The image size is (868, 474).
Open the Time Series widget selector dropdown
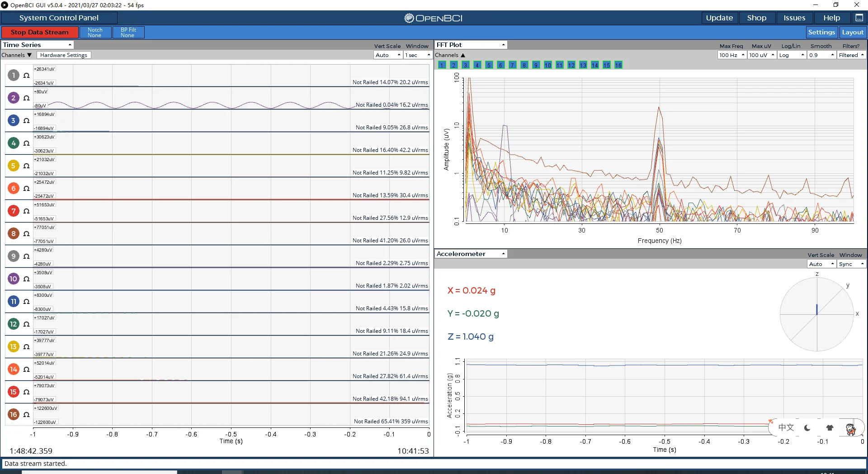pos(37,45)
